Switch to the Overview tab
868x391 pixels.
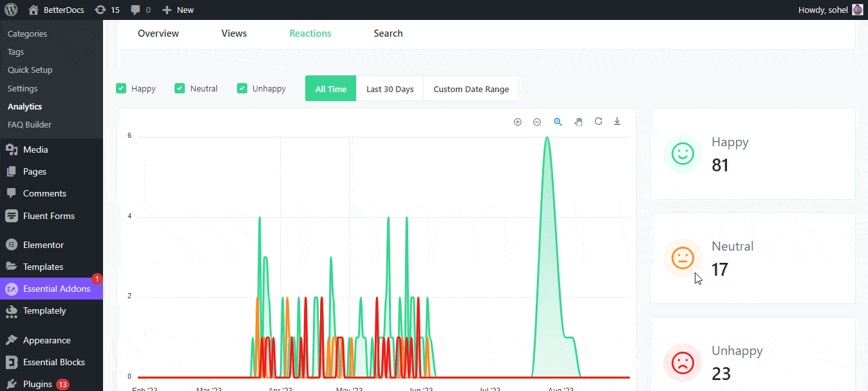click(x=158, y=33)
